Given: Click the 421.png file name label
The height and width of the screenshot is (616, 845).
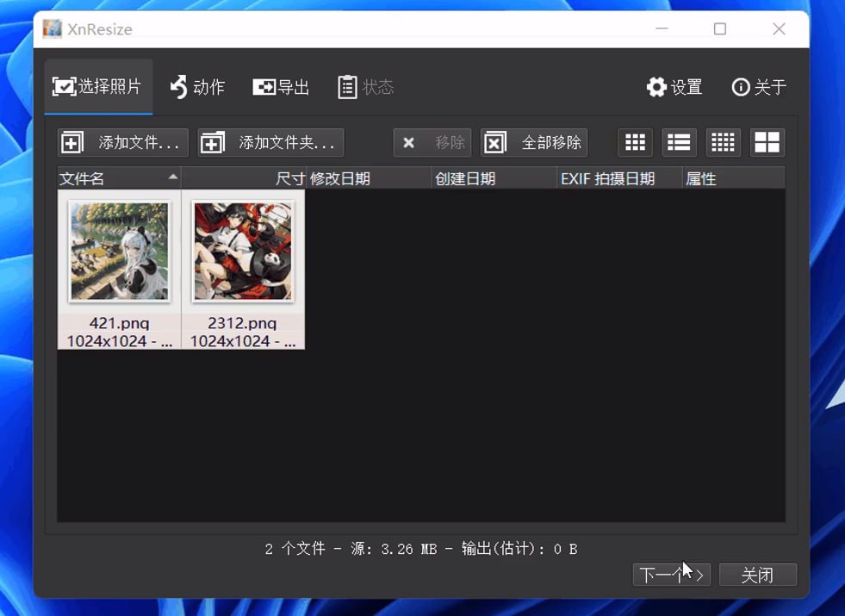Looking at the screenshot, I should 119,323.
